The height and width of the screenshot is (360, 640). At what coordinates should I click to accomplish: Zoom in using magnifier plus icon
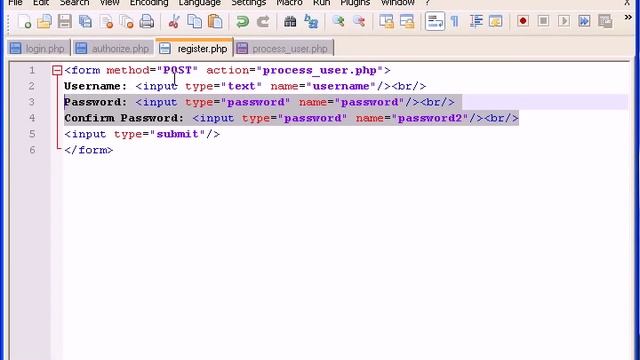(x=338, y=21)
